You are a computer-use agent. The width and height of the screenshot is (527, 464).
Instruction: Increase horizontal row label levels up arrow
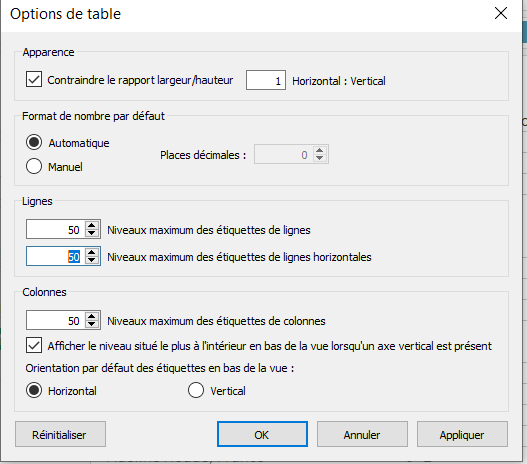pyautogui.click(x=91, y=252)
